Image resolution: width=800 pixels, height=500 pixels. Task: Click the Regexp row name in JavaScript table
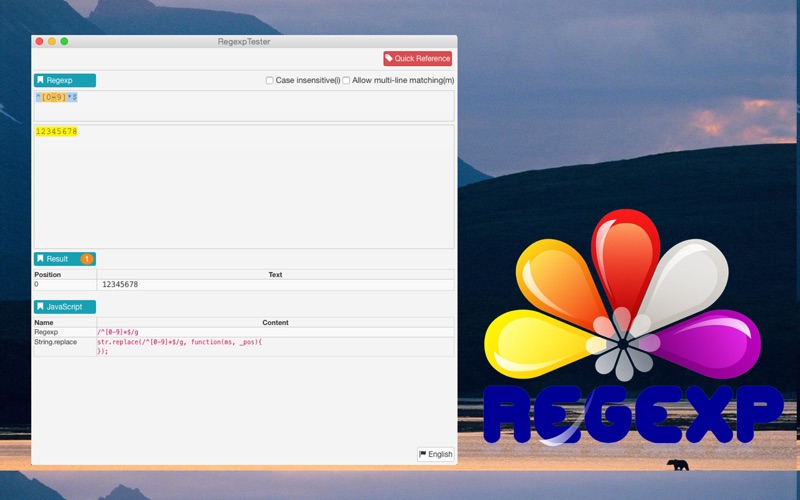pos(46,332)
